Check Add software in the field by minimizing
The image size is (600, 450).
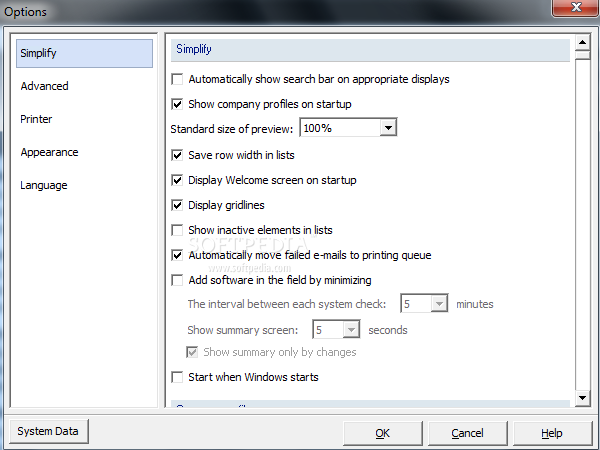point(177,280)
